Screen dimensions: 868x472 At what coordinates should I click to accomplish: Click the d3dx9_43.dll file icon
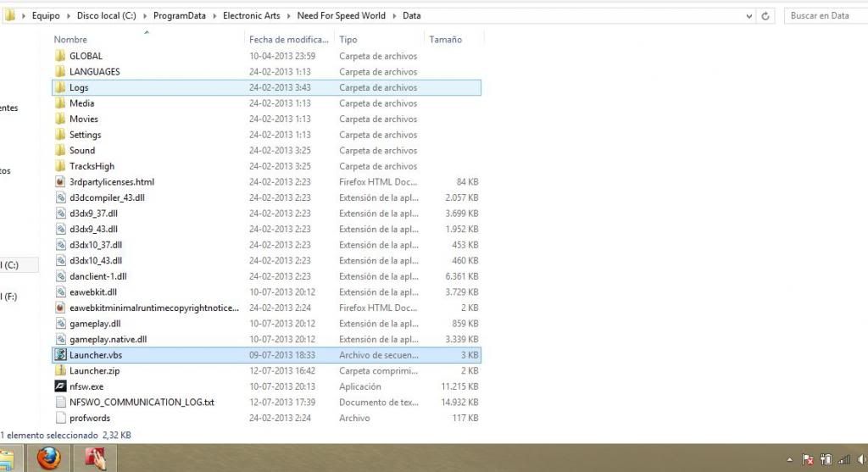tap(60, 229)
